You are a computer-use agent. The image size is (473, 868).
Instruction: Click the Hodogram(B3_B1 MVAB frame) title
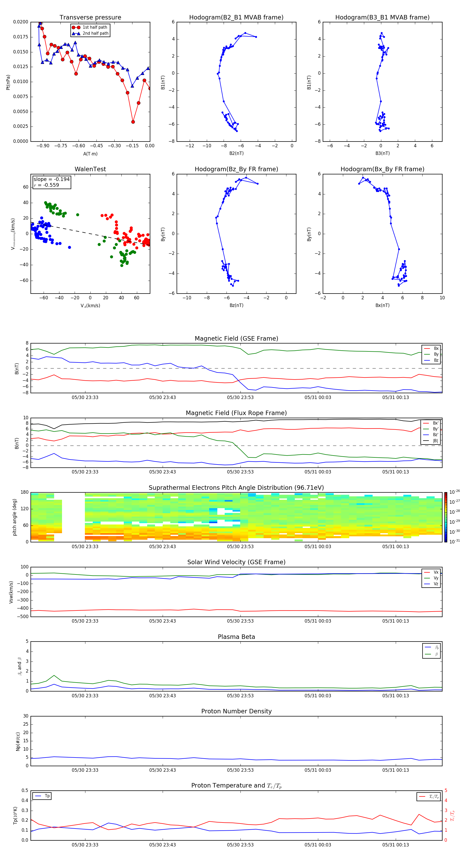382,17
